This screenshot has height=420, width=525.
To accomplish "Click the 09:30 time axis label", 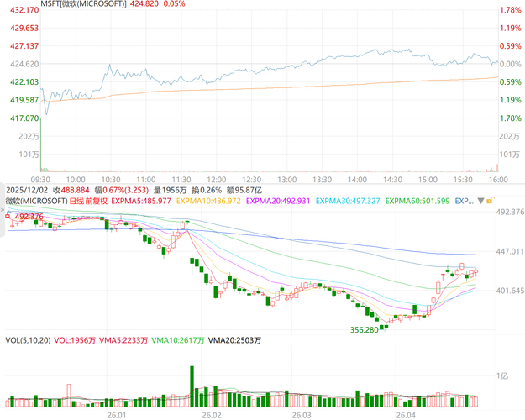I will pyautogui.click(x=40, y=180).
